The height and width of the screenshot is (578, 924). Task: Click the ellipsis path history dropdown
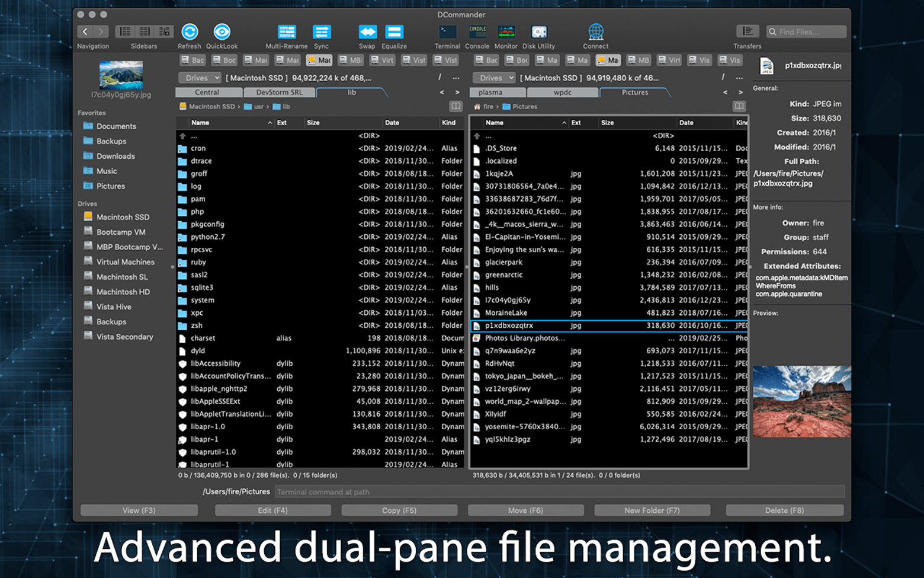coord(455,77)
